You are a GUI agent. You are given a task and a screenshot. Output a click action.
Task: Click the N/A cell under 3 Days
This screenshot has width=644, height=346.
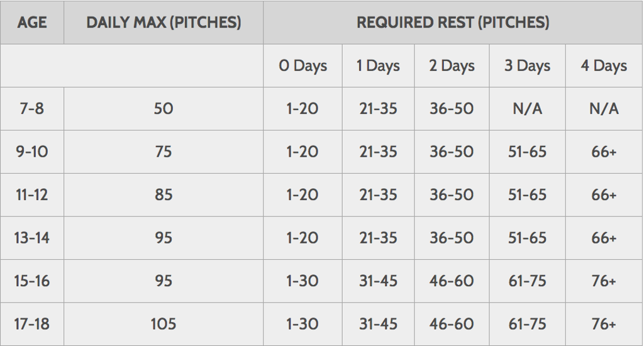[527, 109]
